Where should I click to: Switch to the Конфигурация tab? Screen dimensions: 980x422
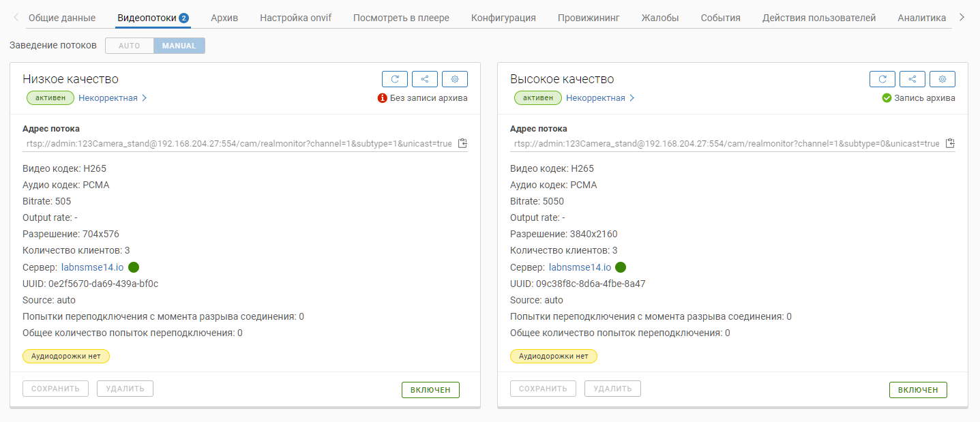pos(503,18)
